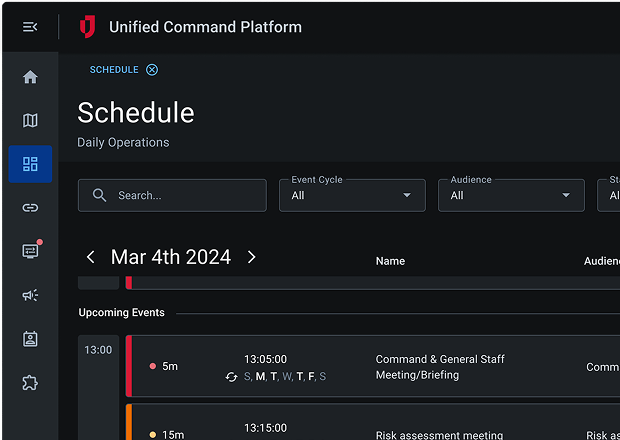The height and width of the screenshot is (440, 620).
Task: Open the plugins puzzle piece icon
Action: (x=30, y=383)
